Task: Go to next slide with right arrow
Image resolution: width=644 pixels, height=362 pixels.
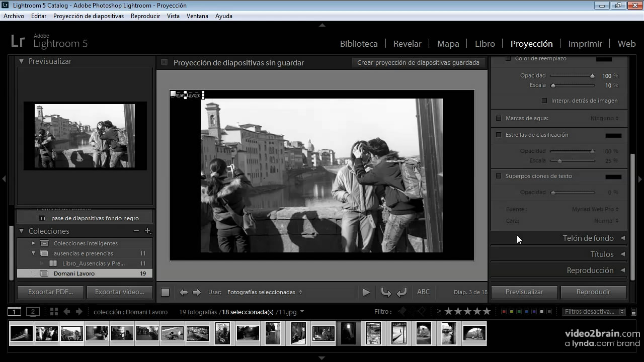Action: click(197, 292)
